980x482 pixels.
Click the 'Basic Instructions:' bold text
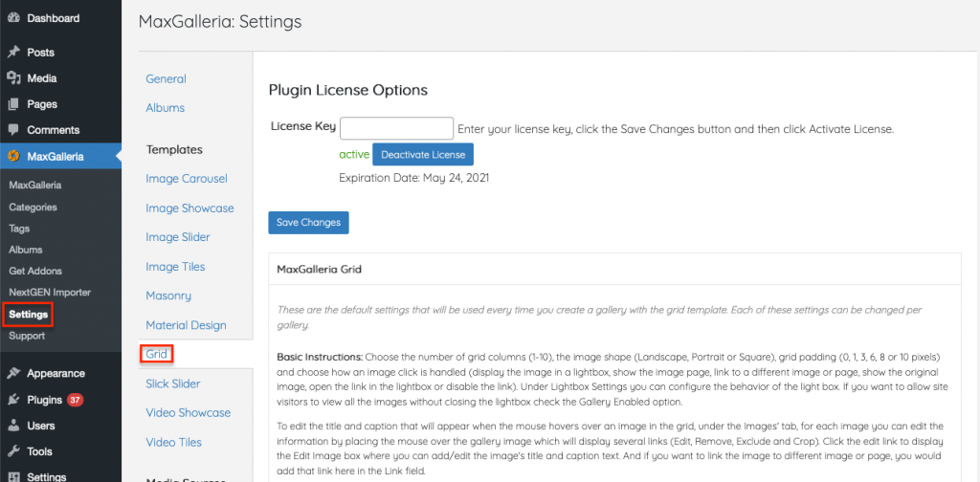click(320, 358)
